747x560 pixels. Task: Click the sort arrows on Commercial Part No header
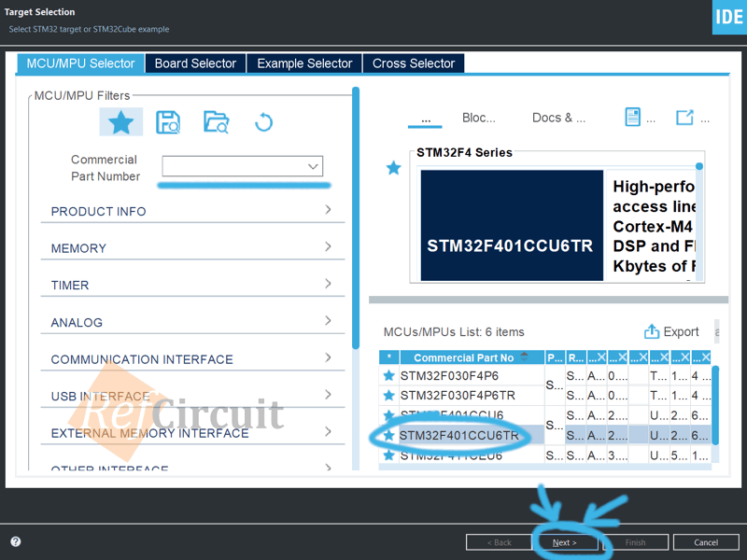(525, 357)
